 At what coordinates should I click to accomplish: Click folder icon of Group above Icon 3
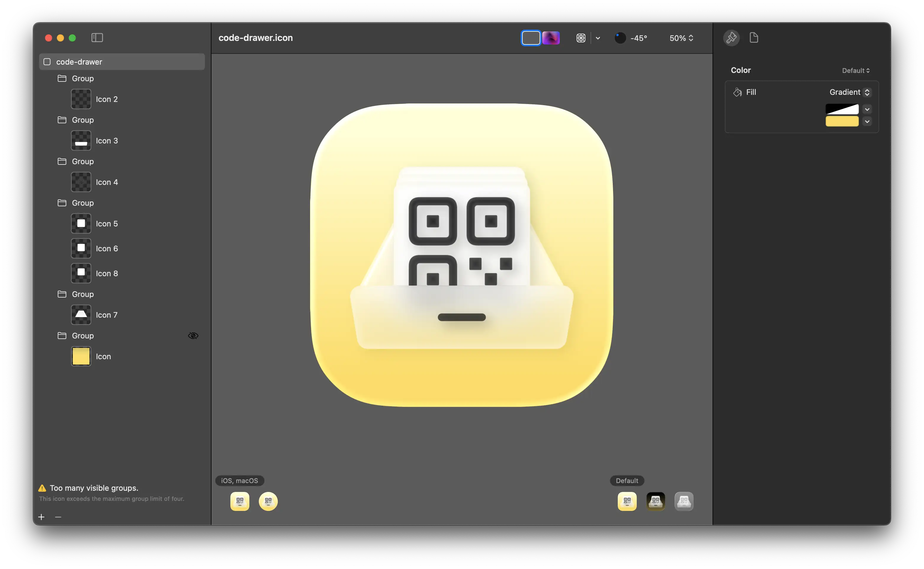pos(62,120)
